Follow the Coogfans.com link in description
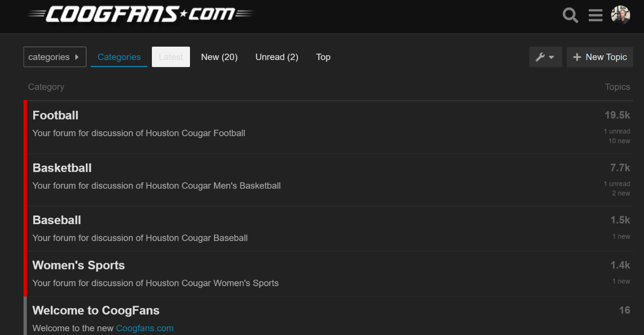This screenshot has width=644, height=335. point(145,328)
